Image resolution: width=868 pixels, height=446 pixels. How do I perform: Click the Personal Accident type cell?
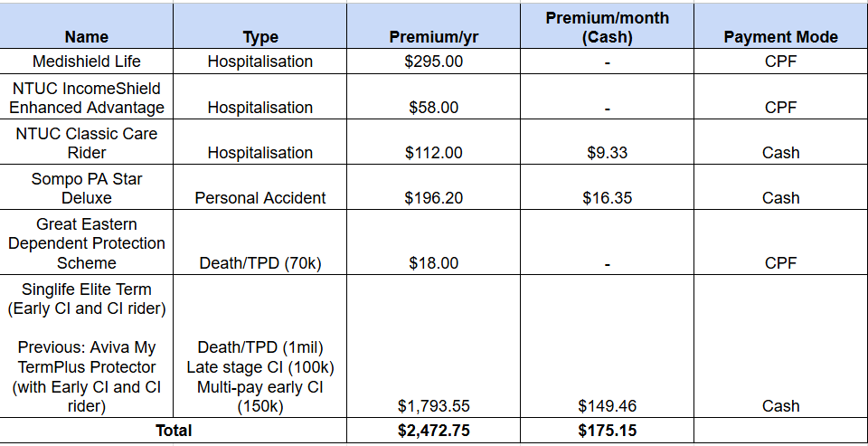click(260, 197)
